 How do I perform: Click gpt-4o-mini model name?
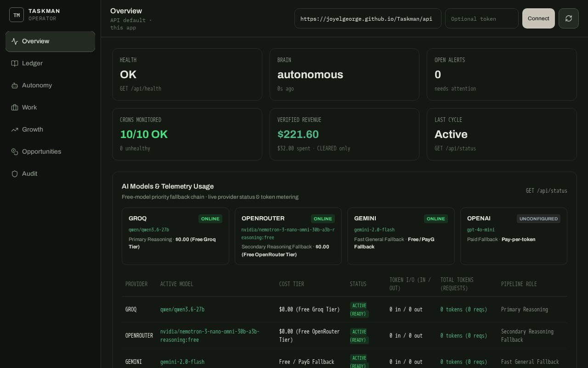coord(481,230)
